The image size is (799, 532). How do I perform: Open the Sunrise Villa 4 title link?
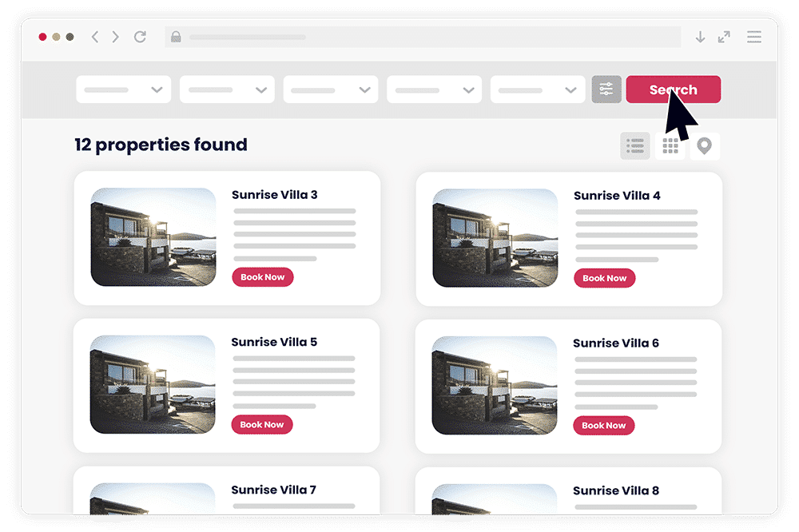pos(617,196)
